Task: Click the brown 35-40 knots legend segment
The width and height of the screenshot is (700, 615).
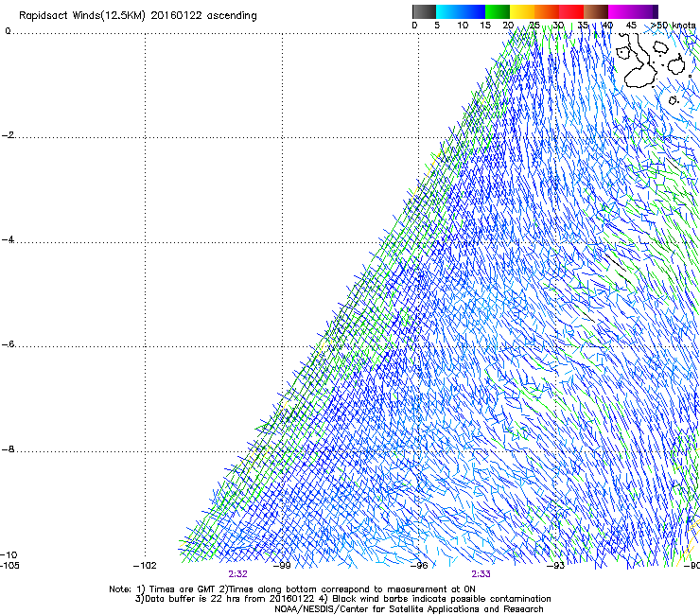Action: click(596, 11)
